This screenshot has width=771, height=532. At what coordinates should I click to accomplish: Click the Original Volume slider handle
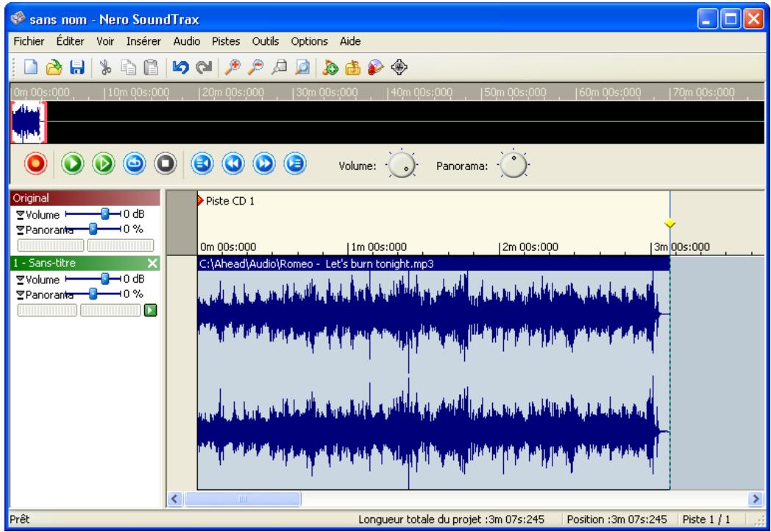point(104,214)
